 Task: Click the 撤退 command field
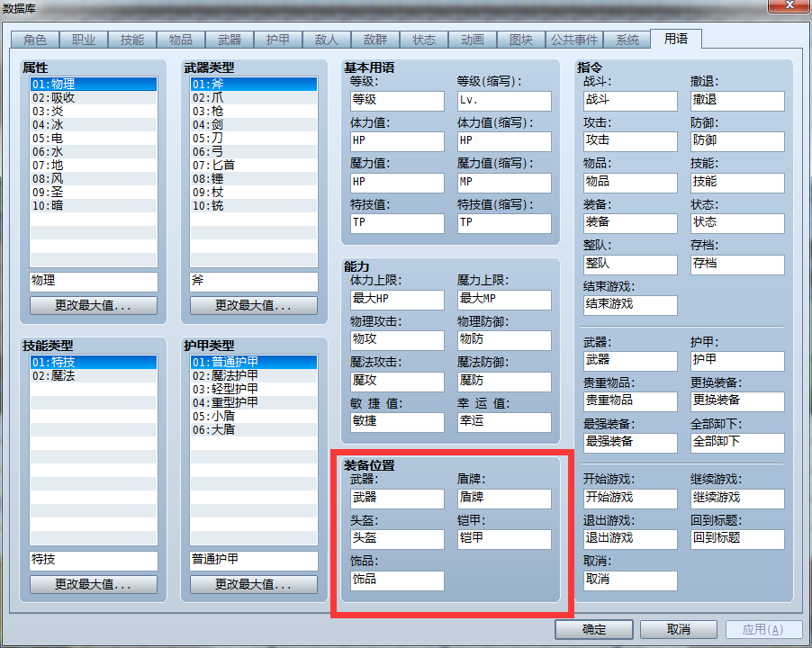click(x=737, y=101)
